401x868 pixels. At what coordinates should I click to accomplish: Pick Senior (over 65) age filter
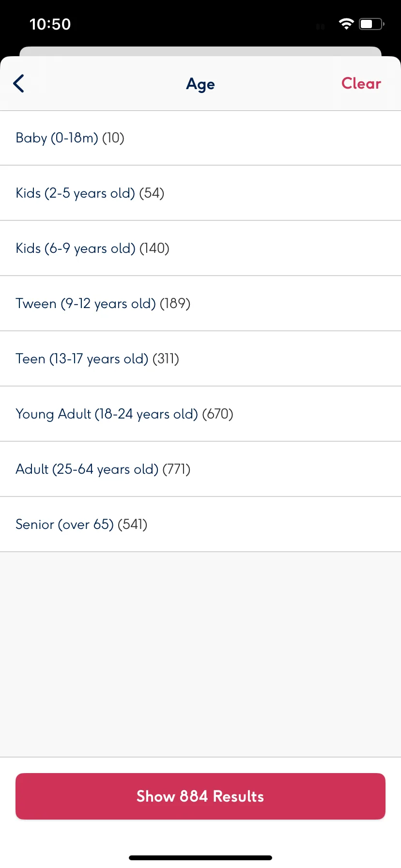[x=200, y=525]
